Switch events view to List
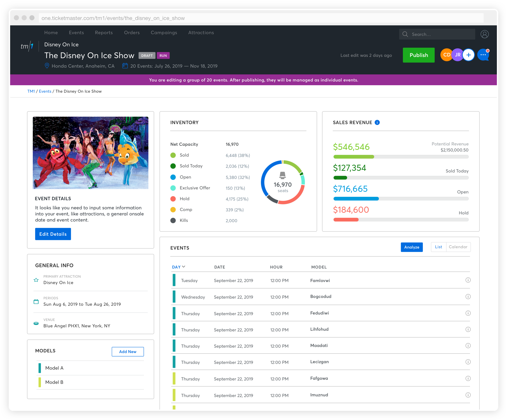Screen dimensions: 507x420 pyautogui.click(x=438, y=247)
